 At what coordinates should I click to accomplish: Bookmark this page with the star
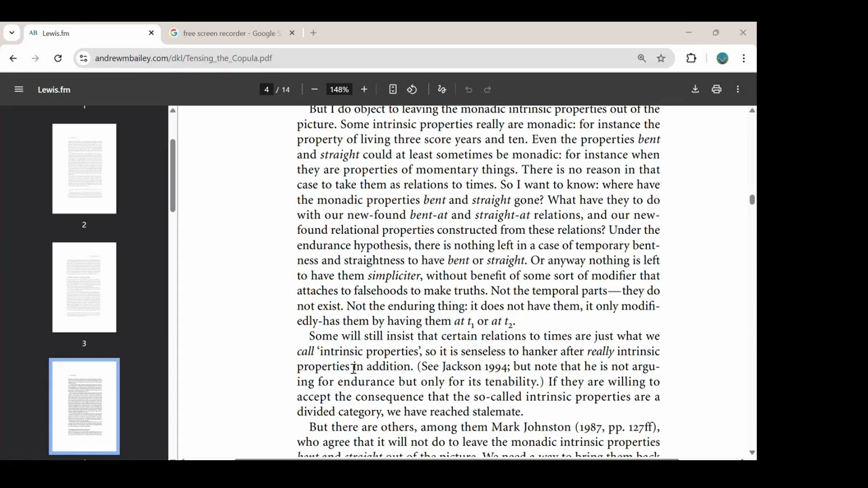pyautogui.click(x=660, y=58)
